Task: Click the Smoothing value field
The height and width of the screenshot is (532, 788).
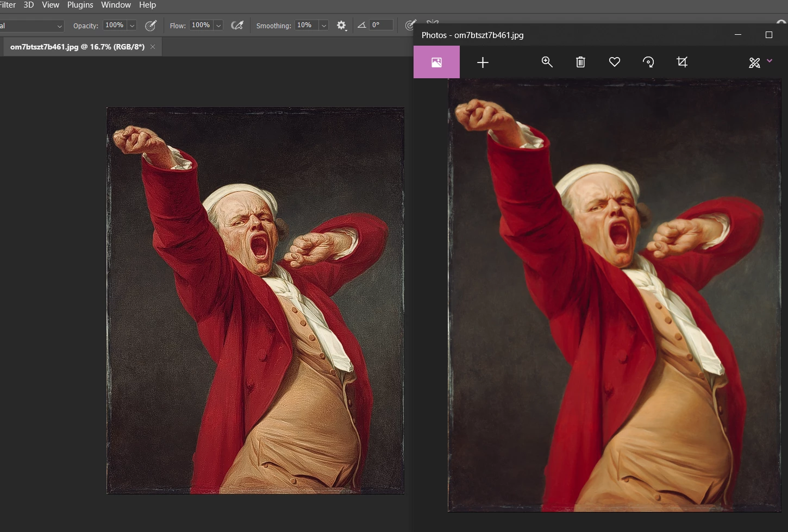Action: point(305,25)
